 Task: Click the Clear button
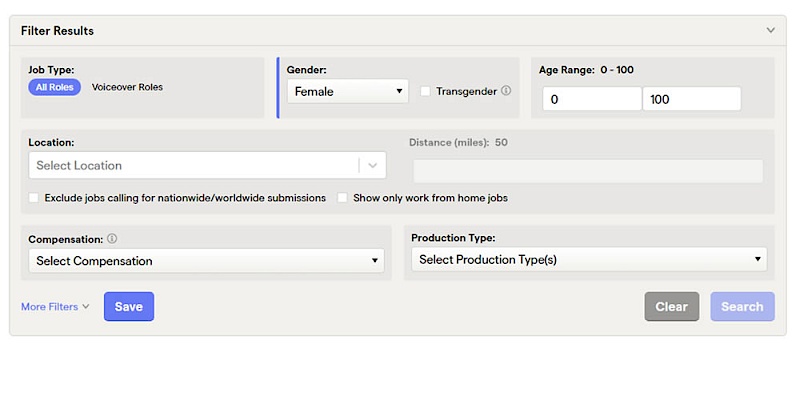click(671, 307)
